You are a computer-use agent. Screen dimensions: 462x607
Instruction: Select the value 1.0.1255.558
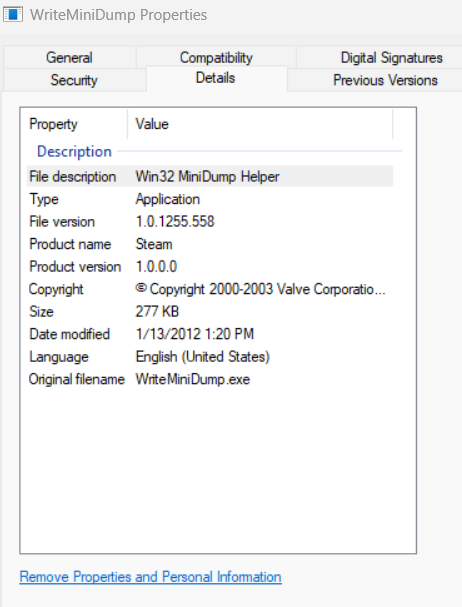pyautogui.click(x=175, y=221)
